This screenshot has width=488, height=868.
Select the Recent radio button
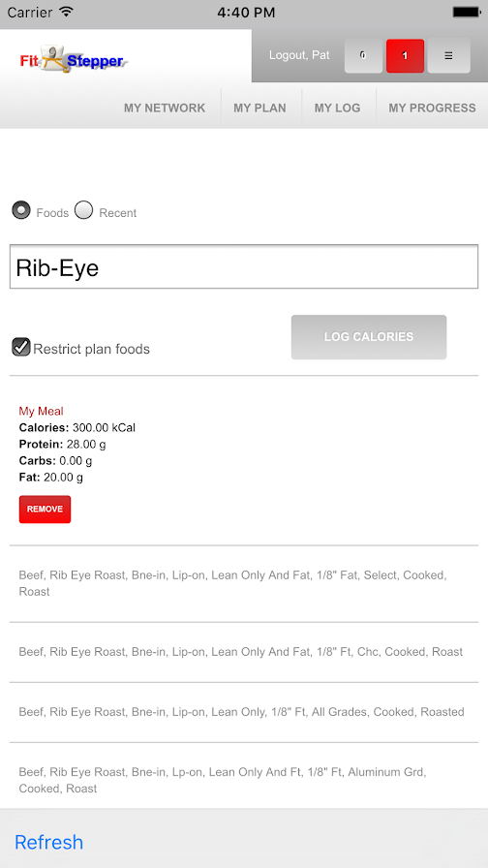(83, 211)
